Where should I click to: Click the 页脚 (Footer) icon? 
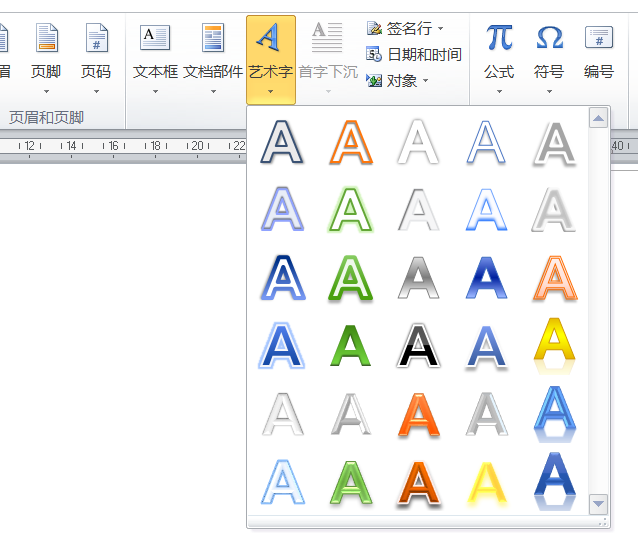pyautogui.click(x=46, y=39)
